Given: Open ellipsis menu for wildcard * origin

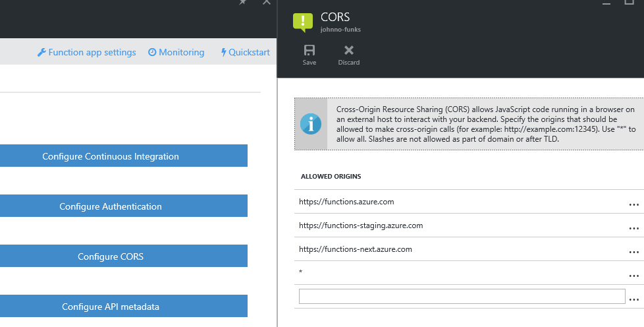Looking at the screenshot, I should click(x=633, y=276).
